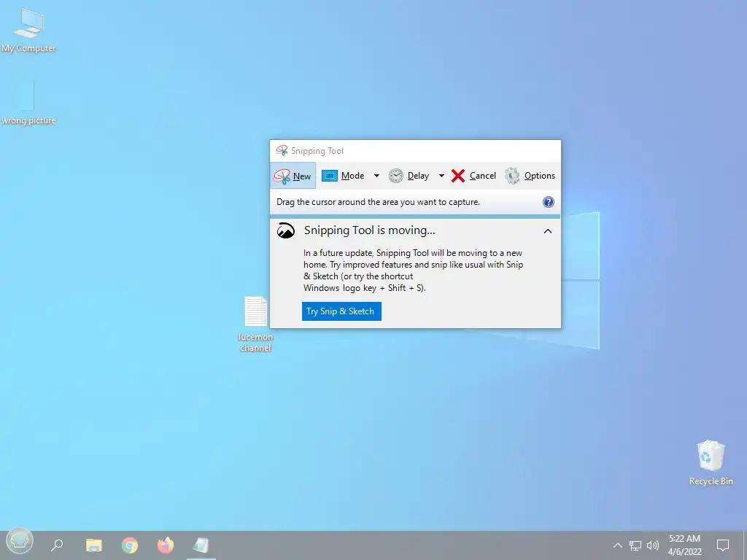Click the taskbar Search magnifier
This screenshot has height=560, width=747.
[x=57, y=545]
